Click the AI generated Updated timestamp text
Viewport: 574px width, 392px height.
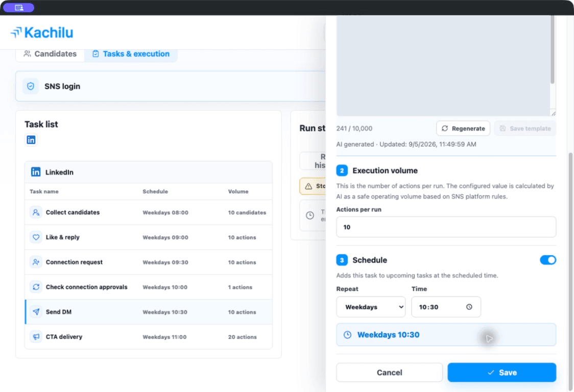pyautogui.click(x=406, y=144)
